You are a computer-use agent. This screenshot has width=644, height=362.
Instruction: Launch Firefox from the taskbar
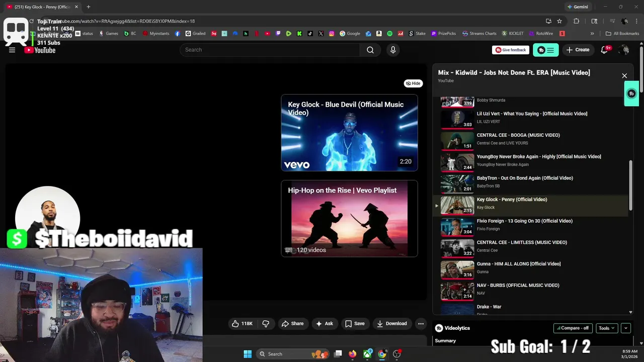(x=352, y=354)
